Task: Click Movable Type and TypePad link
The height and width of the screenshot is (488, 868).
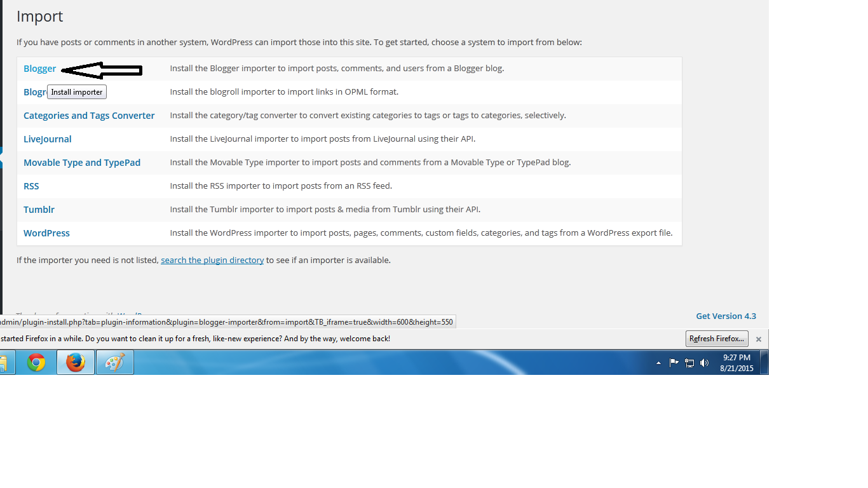Action: [x=82, y=163]
